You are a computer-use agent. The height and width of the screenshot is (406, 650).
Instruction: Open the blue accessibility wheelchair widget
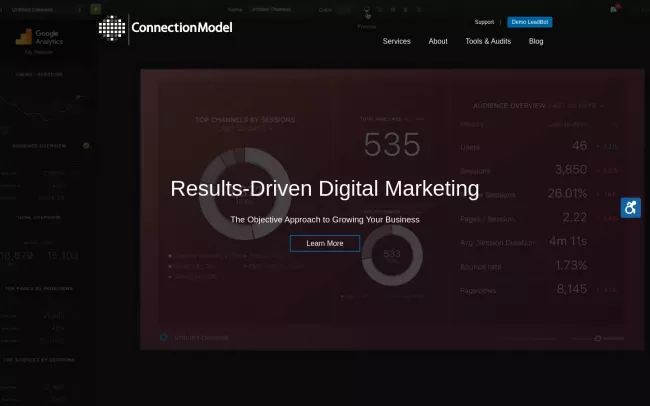point(630,208)
